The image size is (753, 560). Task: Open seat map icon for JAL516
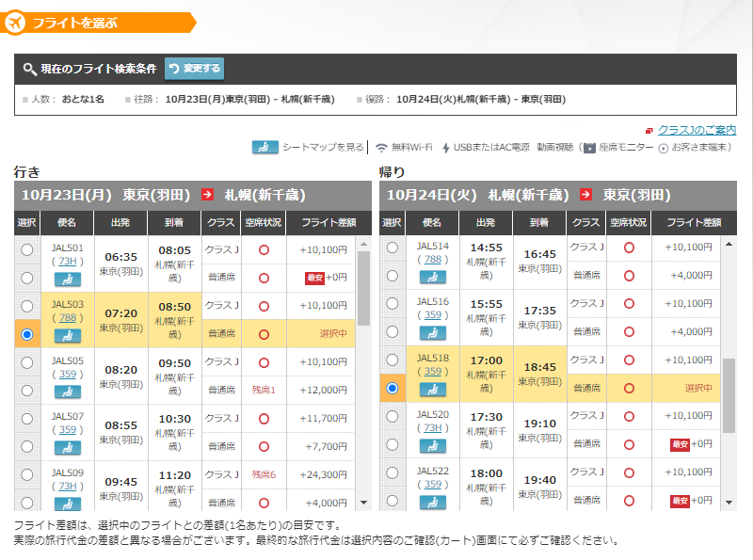point(433,333)
